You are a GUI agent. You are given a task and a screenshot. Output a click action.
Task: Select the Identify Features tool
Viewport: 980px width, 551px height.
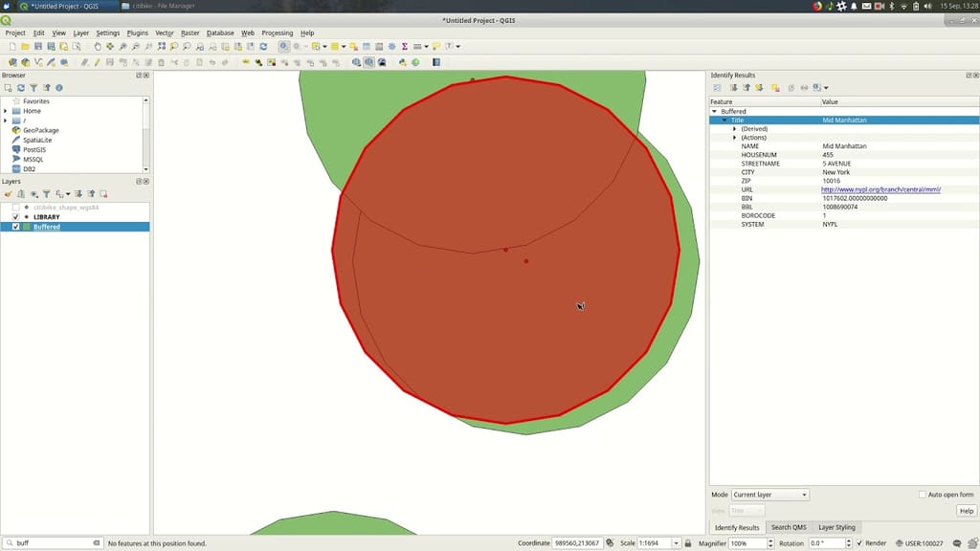(283, 45)
